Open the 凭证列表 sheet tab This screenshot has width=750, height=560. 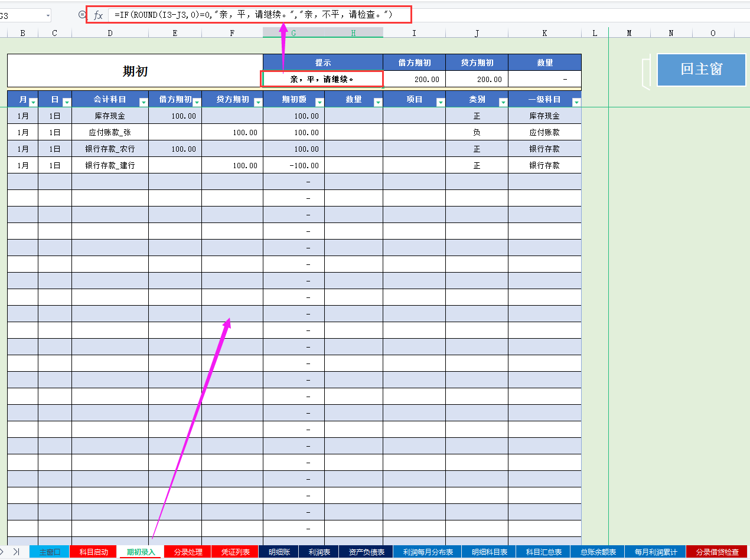pos(235,552)
